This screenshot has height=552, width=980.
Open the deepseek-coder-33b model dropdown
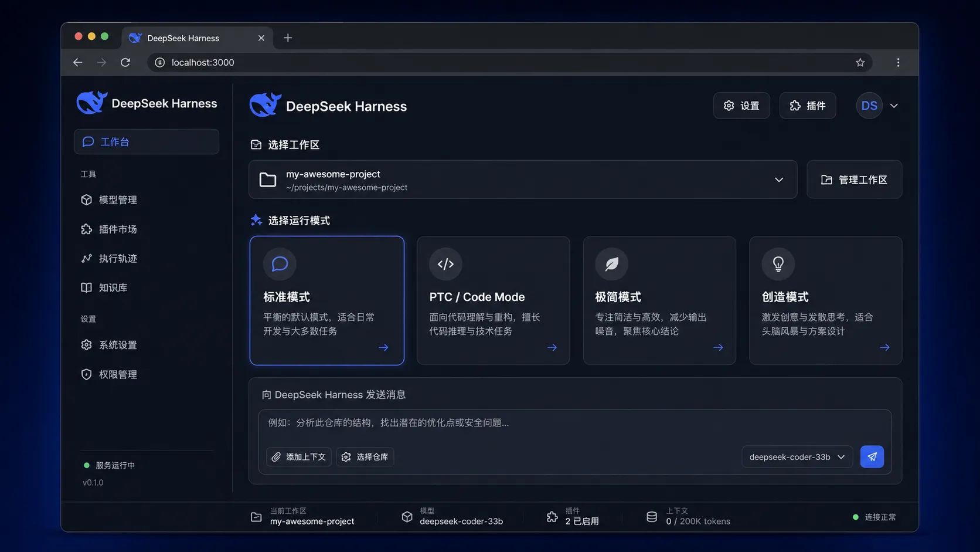pos(797,457)
